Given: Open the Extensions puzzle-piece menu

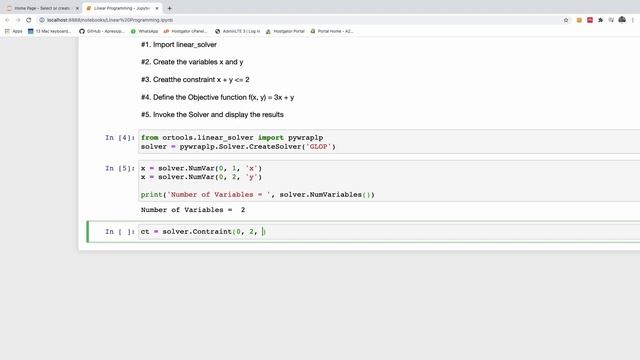Looking at the screenshot, I should [x=600, y=20].
